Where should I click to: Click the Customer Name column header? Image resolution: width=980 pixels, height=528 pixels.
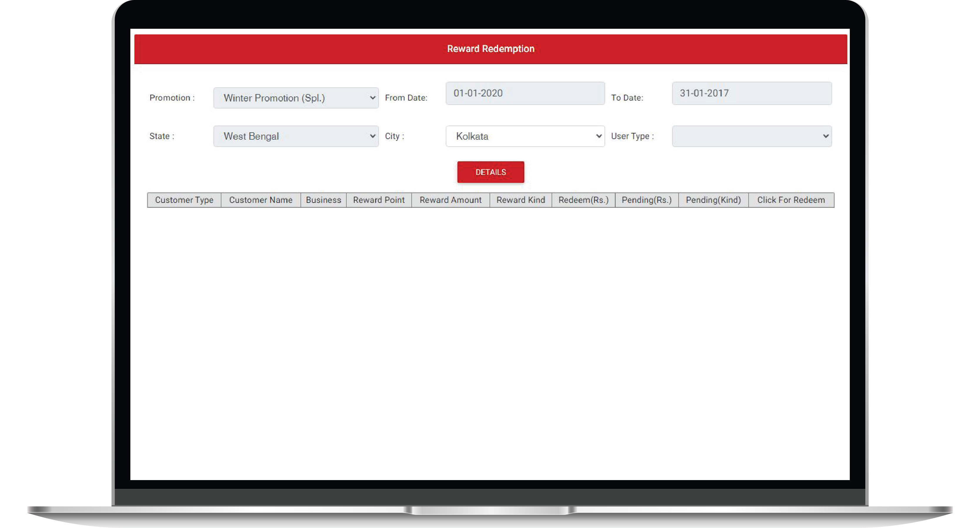(261, 200)
